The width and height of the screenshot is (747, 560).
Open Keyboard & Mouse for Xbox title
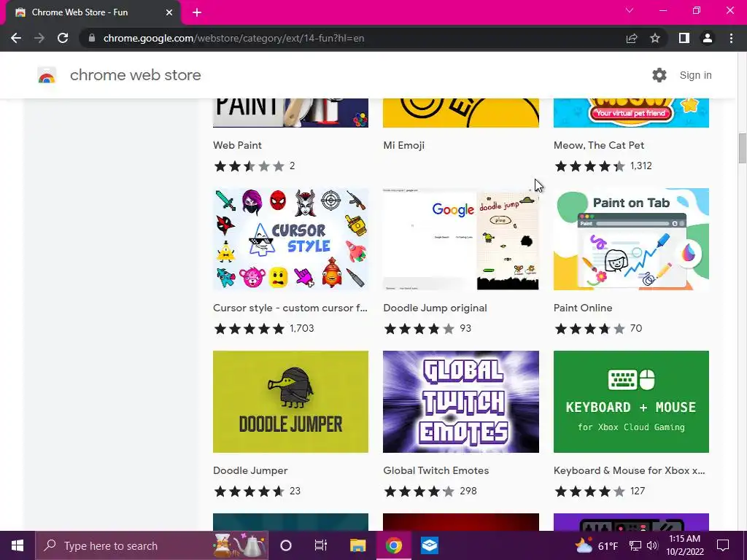[629, 470]
